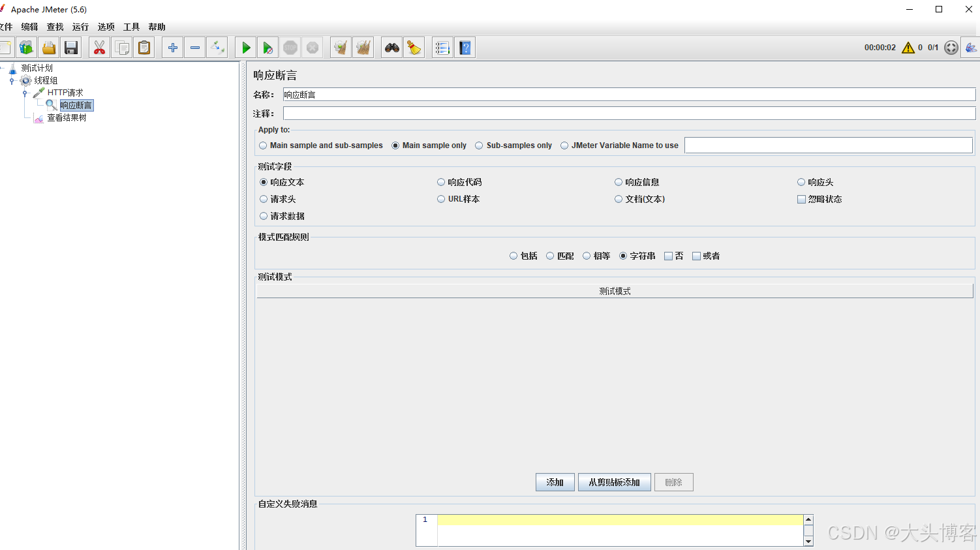Select the Main sample only option
980x550 pixels.
tap(429, 145)
